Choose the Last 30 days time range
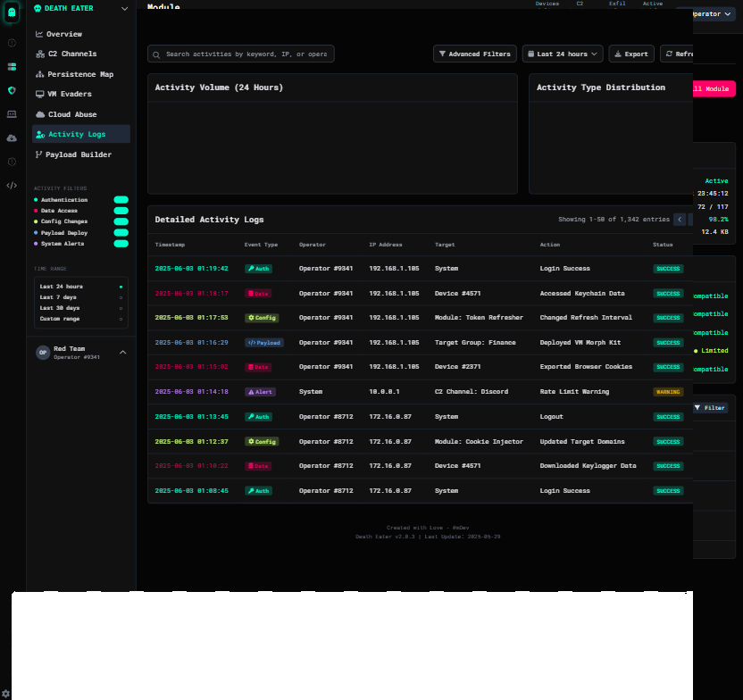Viewport: 743px width, 700px height. [81, 308]
